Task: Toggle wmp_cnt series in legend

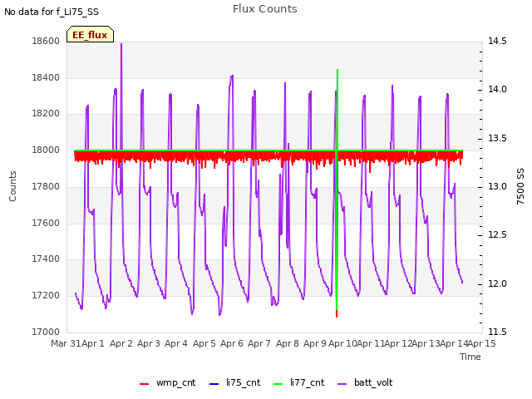Action: click(168, 382)
